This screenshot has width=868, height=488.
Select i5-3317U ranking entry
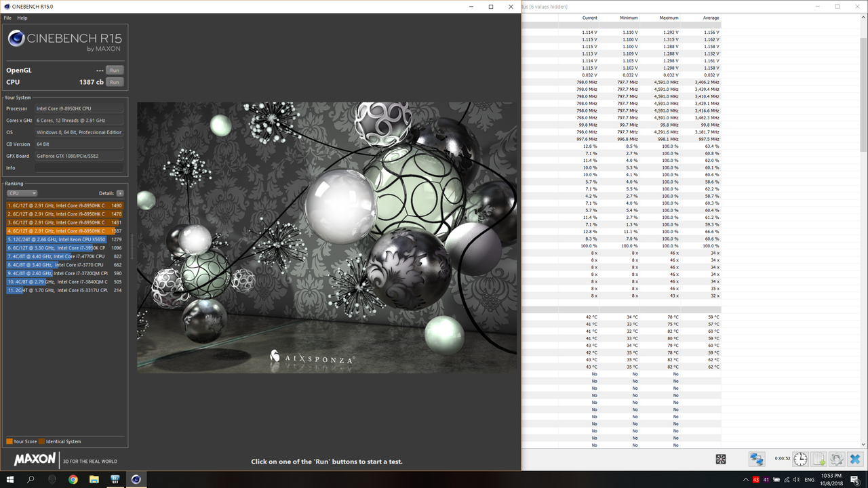tap(65, 290)
